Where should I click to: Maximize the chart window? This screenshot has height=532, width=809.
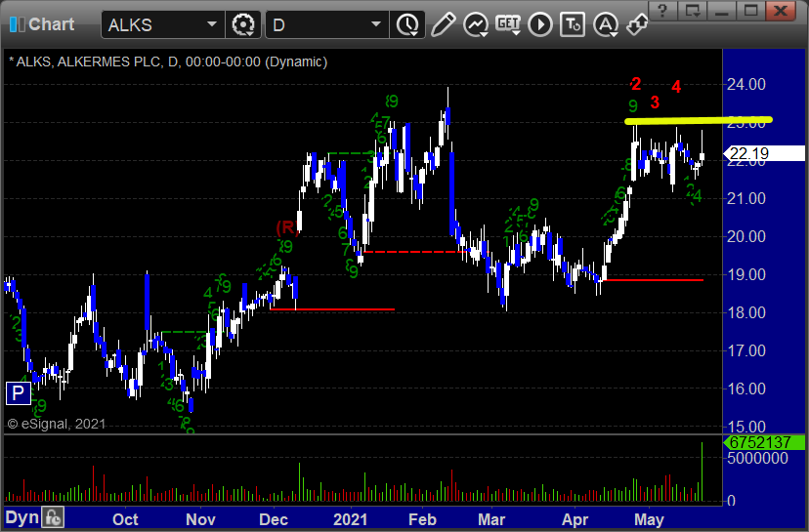coord(750,11)
